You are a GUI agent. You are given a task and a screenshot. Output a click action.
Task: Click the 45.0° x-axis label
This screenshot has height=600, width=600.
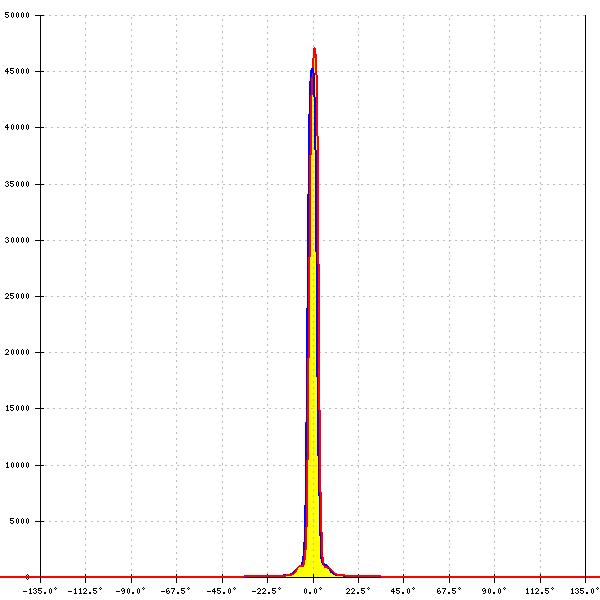(403, 591)
